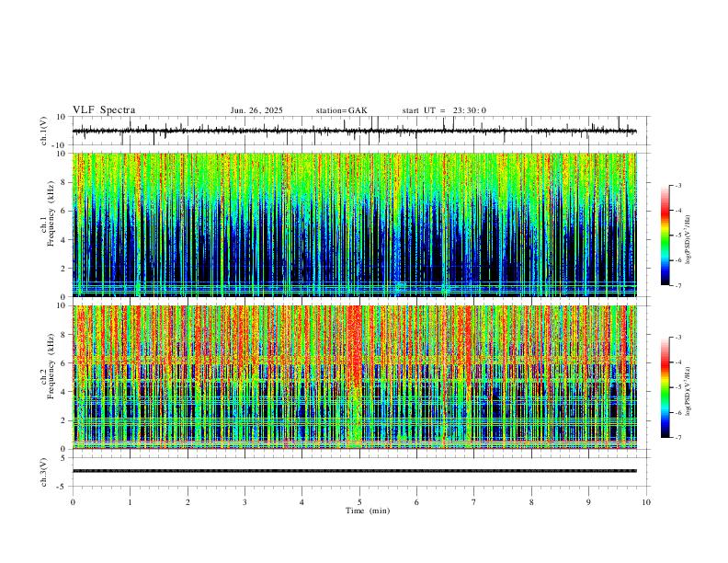Screen dimensions: 728x563
Task: Click the "8" kHz tick of ch.1 spectrogram
Action: [64, 182]
